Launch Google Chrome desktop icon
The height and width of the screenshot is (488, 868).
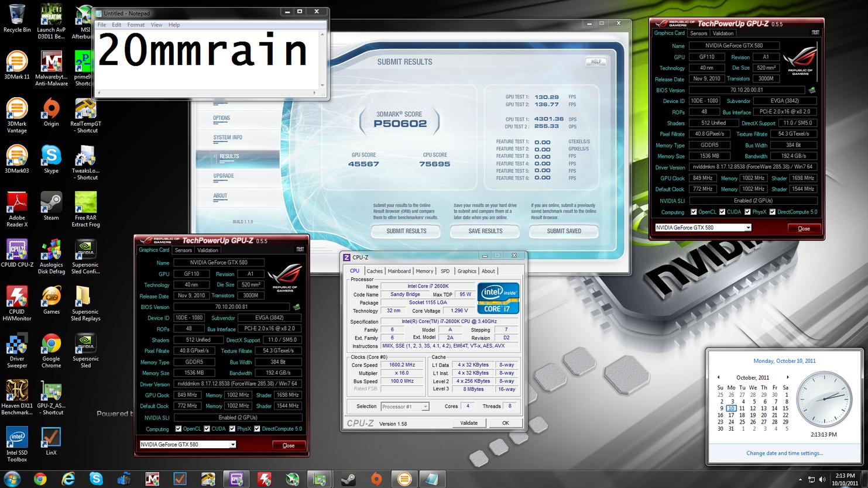(x=51, y=350)
